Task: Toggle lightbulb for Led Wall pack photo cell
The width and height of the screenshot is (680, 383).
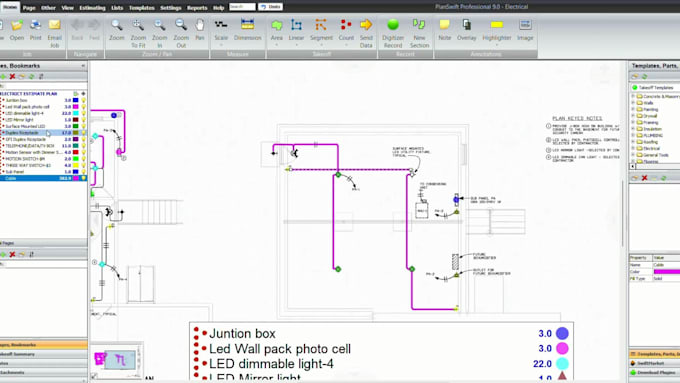Action: (x=83, y=107)
